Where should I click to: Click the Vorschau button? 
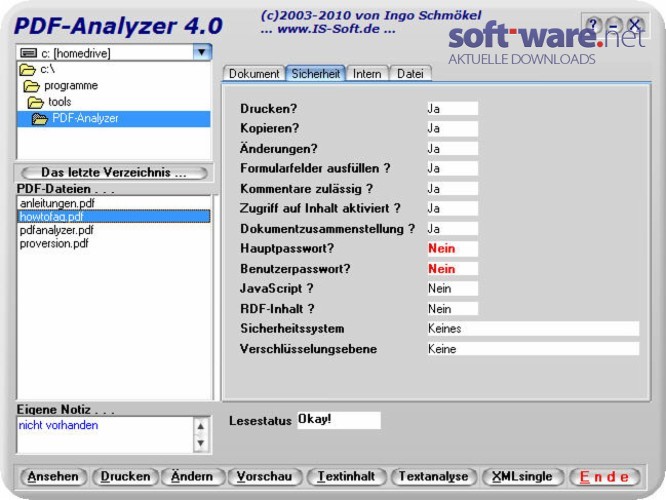click(x=265, y=477)
